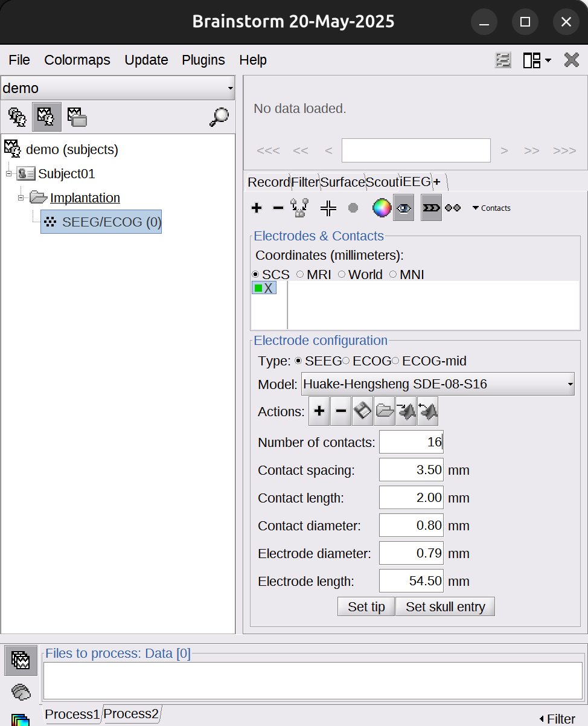Viewport: 588px width, 726px height.
Task: Open the electrode Model dropdown
Action: pyautogui.click(x=438, y=384)
